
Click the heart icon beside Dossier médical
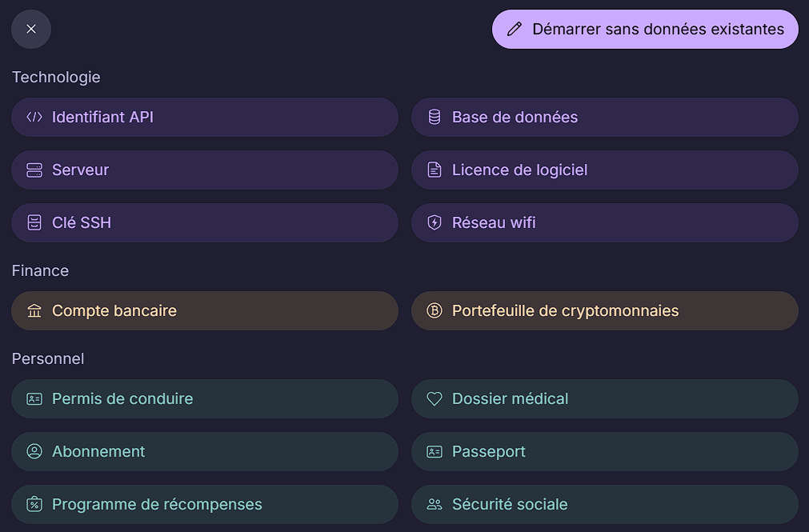coord(435,399)
